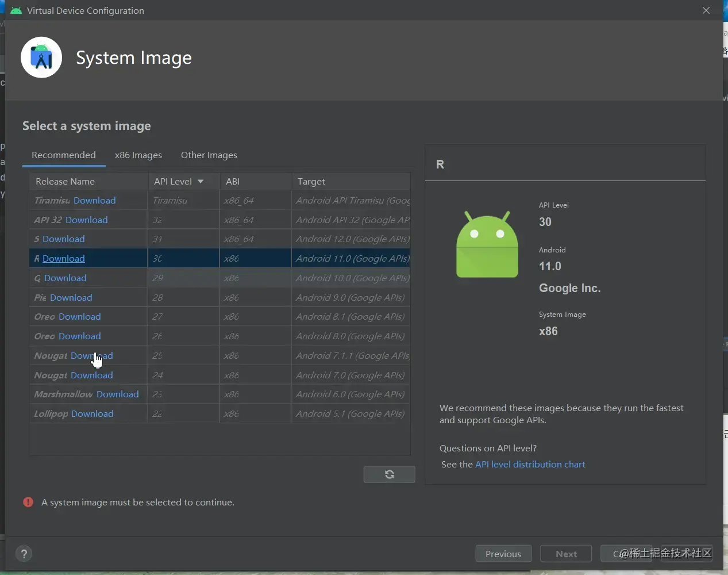Click the x86_64 ABI cell in Tiramisu row
The height and width of the screenshot is (575, 728).
(x=255, y=201)
